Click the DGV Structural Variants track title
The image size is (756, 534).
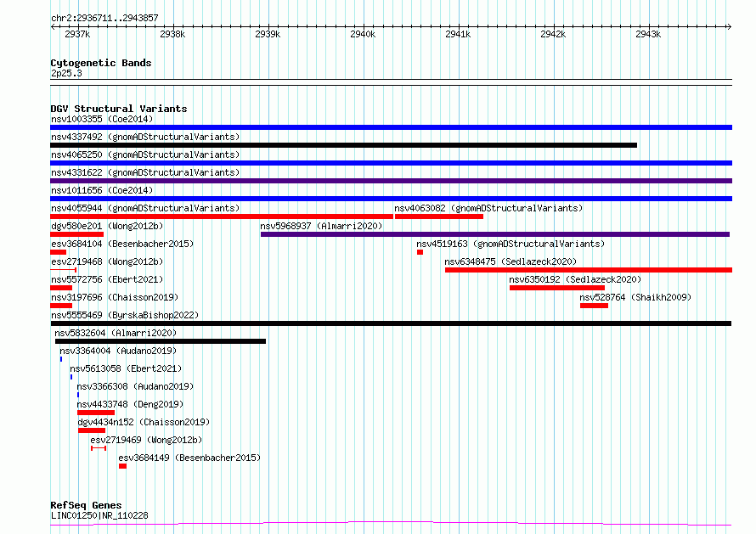point(119,109)
